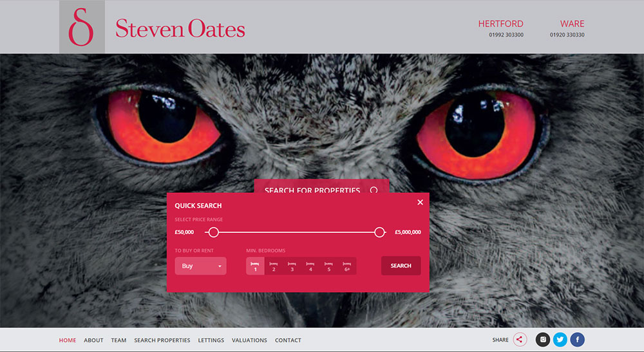Open the Lettings menu item
Viewport: 644px width, 352px height.
tap(211, 340)
